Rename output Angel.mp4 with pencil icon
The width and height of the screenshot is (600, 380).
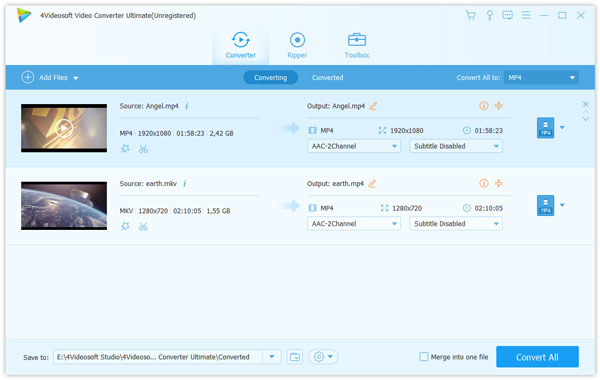[x=373, y=106]
